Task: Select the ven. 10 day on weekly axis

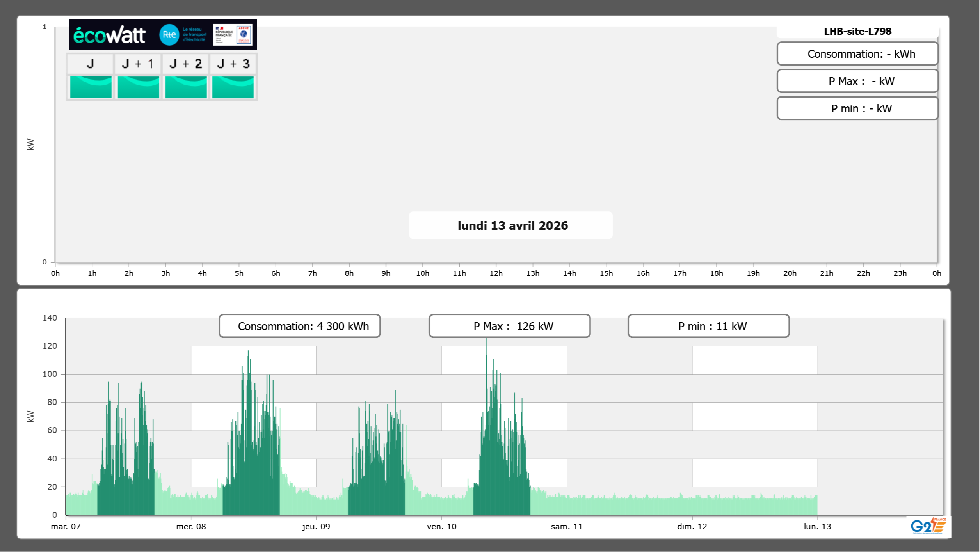Action: tap(441, 527)
